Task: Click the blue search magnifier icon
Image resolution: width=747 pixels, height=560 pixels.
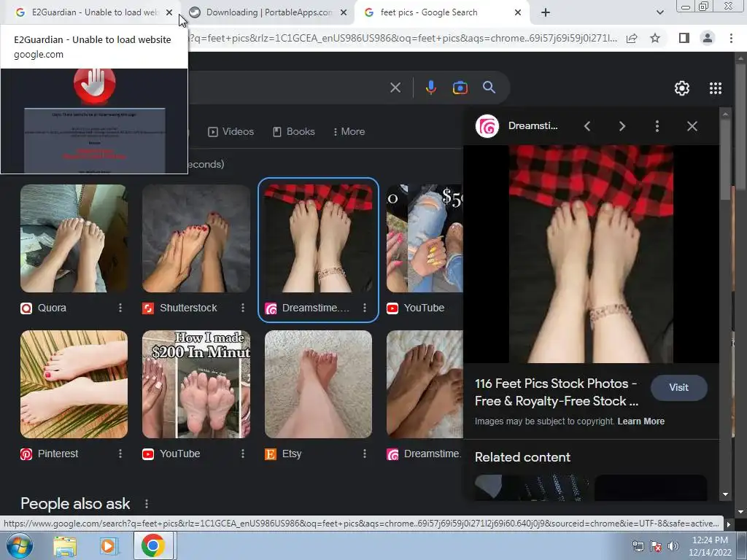Action: tap(489, 87)
